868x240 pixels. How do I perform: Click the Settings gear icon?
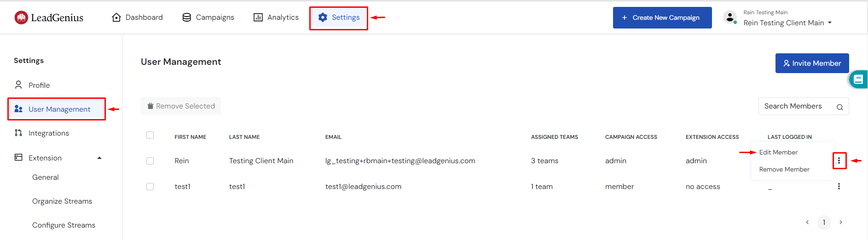point(323,17)
